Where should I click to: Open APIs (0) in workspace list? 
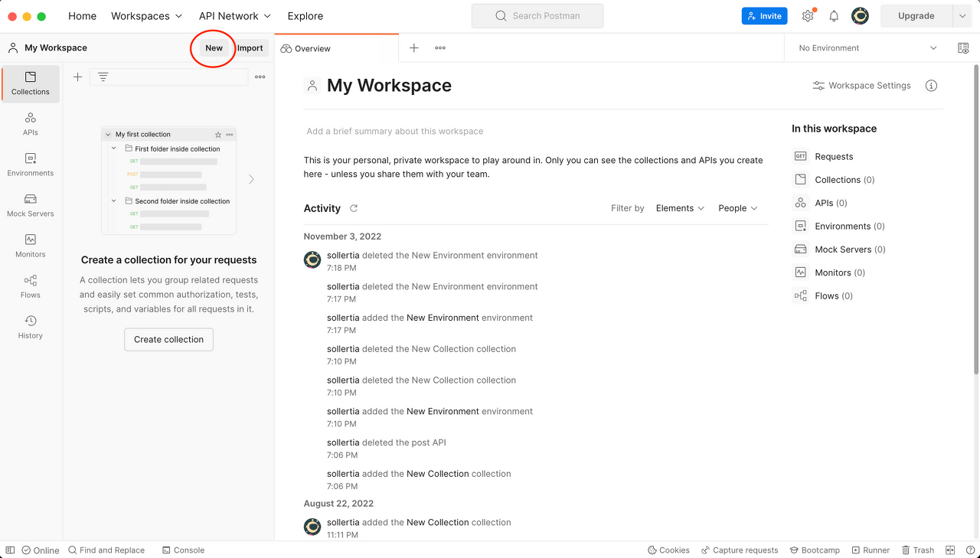click(x=820, y=203)
